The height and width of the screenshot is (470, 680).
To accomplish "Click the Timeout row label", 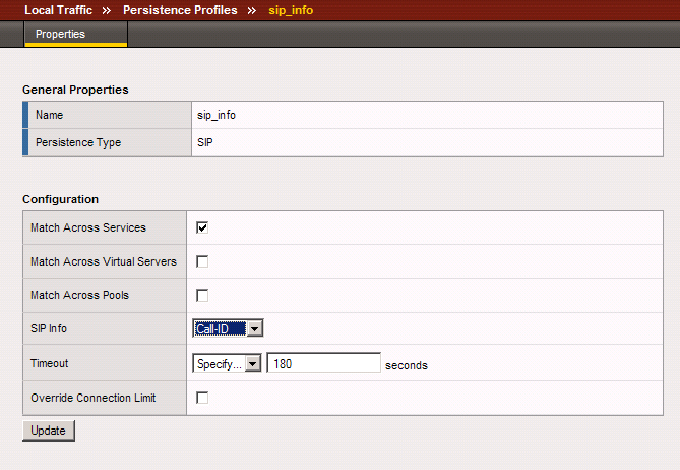I will 50,364.
